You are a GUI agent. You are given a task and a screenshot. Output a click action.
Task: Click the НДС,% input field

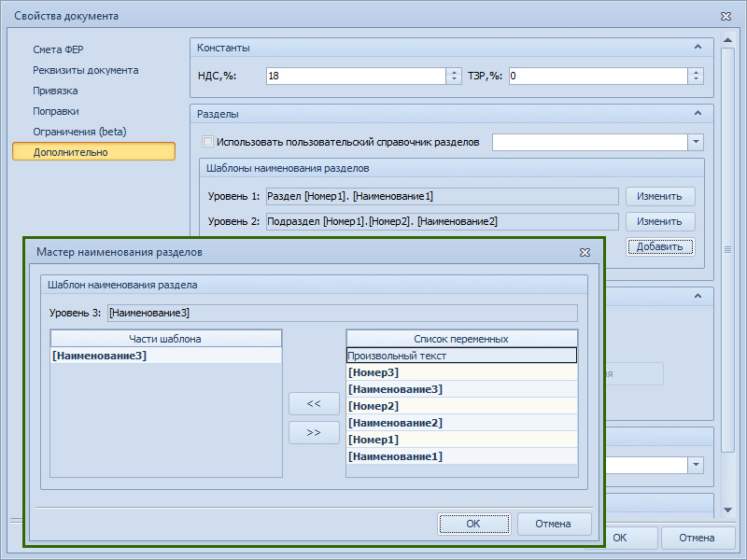click(356, 76)
